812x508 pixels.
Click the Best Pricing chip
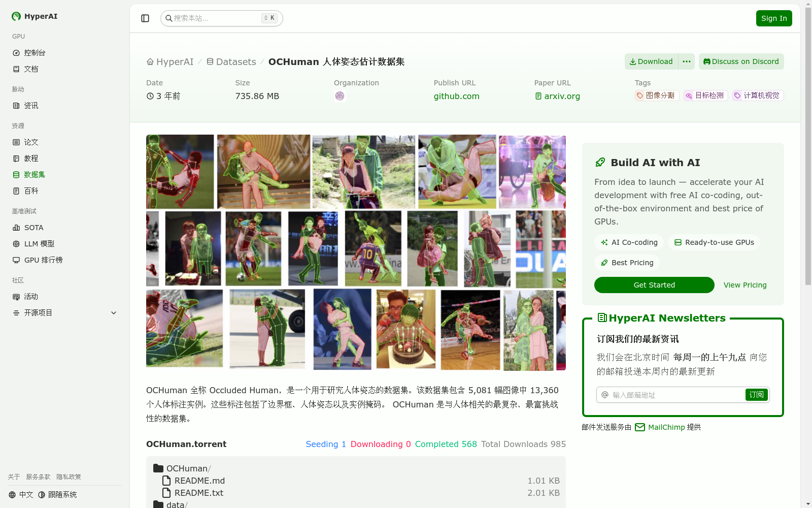click(627, 263)
